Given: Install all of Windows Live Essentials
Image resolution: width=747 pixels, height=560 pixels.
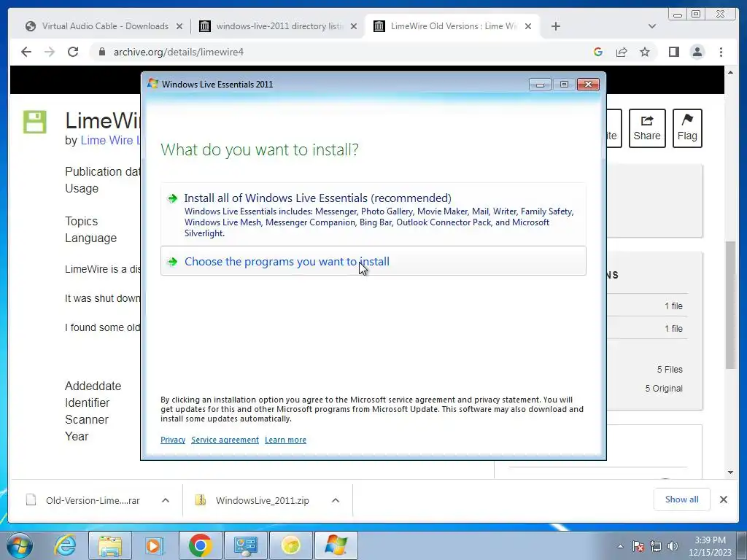Looking at the screenshot, I should (x=373, y=214).
